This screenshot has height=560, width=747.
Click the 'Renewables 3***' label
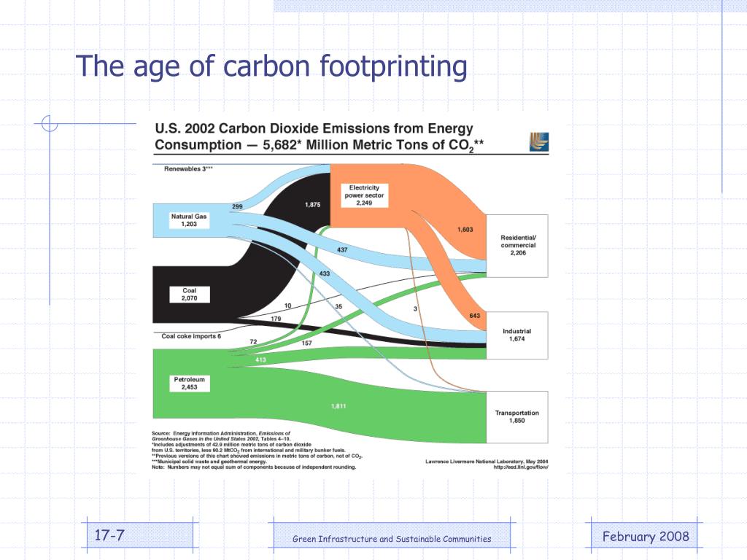(x=188, y=168)
